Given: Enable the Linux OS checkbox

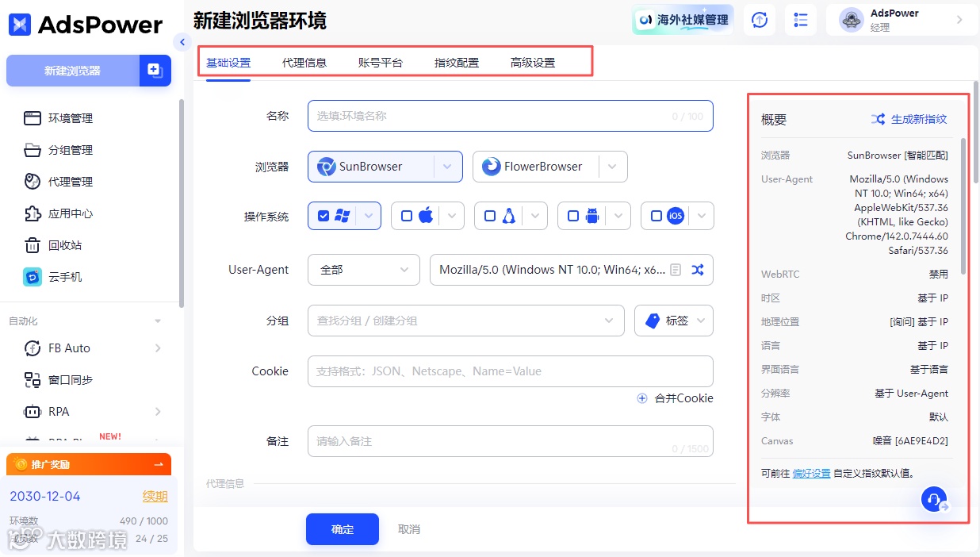Looking at the screenshot, I should coord(490,216).
